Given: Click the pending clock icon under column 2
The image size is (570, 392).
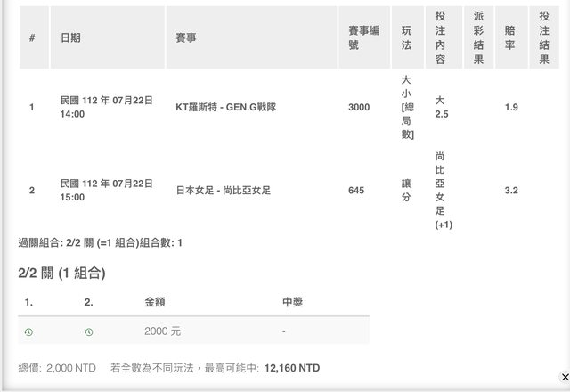Looking at the screenshot, I should click(88, 331).
